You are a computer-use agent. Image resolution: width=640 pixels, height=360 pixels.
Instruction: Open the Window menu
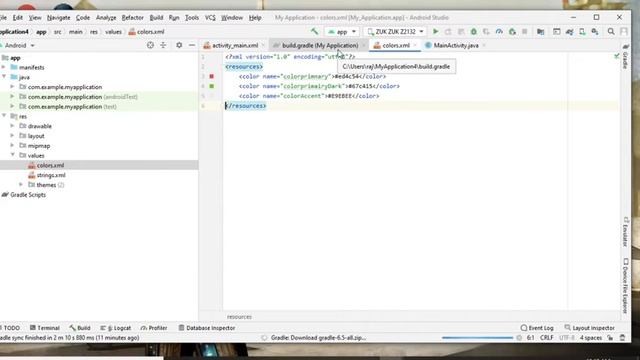coord(232,18)
